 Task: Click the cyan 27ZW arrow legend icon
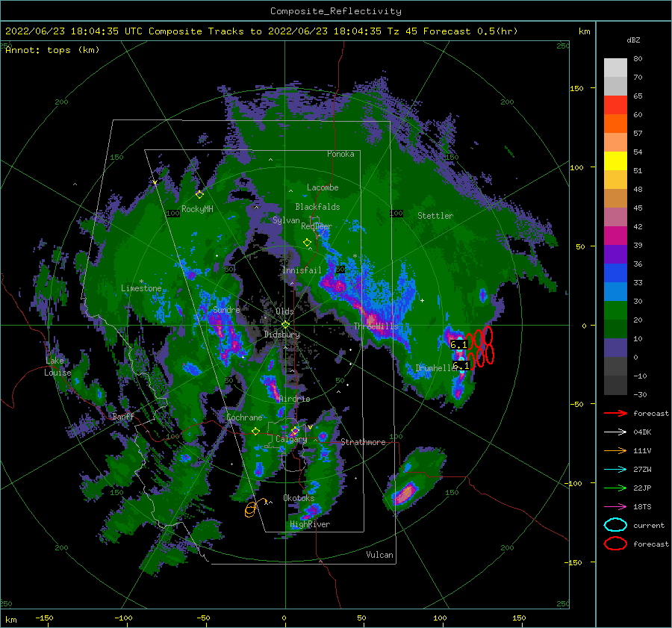tap(615, 470)
